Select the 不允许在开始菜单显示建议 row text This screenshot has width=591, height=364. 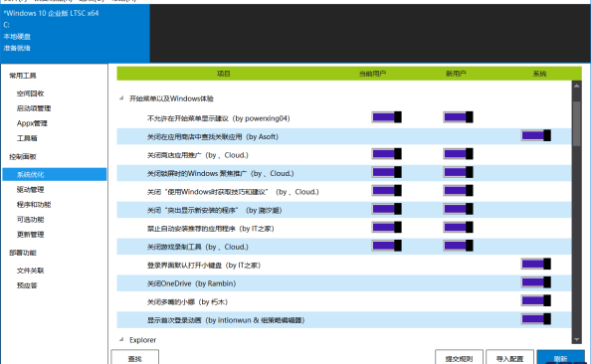click(x=218, y=118)
